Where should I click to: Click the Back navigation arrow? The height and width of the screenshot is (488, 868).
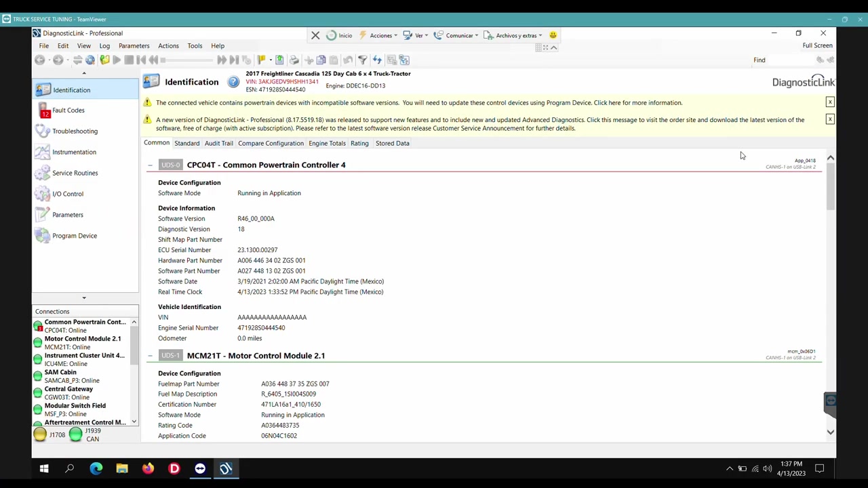pos(40,60)
